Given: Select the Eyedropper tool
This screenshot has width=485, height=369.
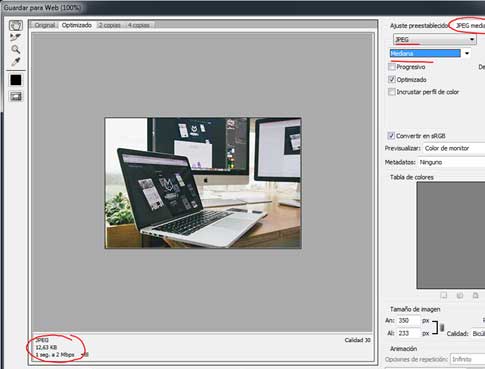Looking at the screenshot, I should [x=15, y=62].
